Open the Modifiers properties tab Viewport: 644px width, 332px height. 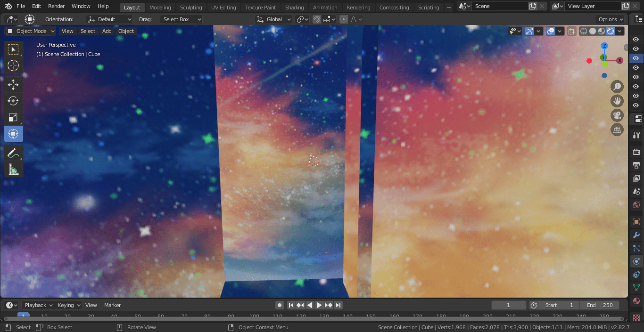point(636,235)
